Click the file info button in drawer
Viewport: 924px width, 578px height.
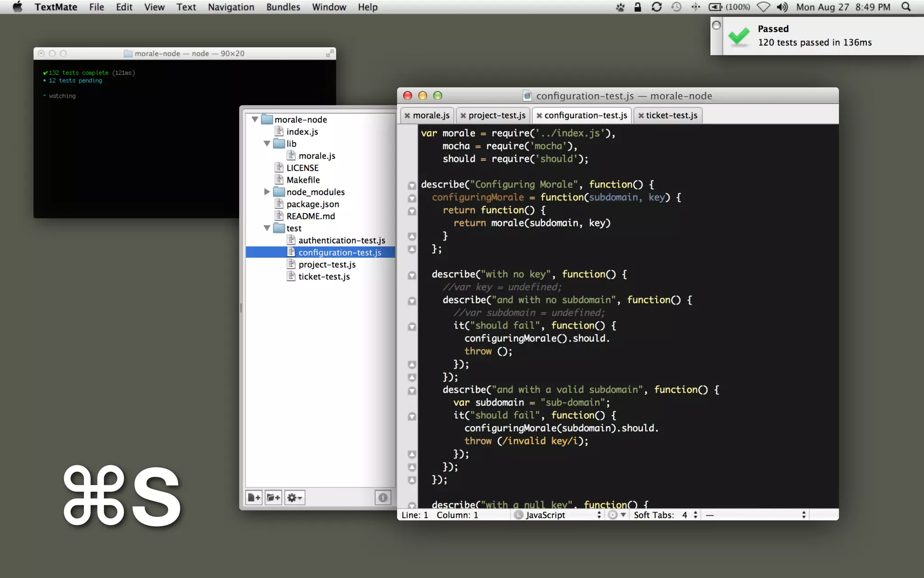[x=383, y=498]
